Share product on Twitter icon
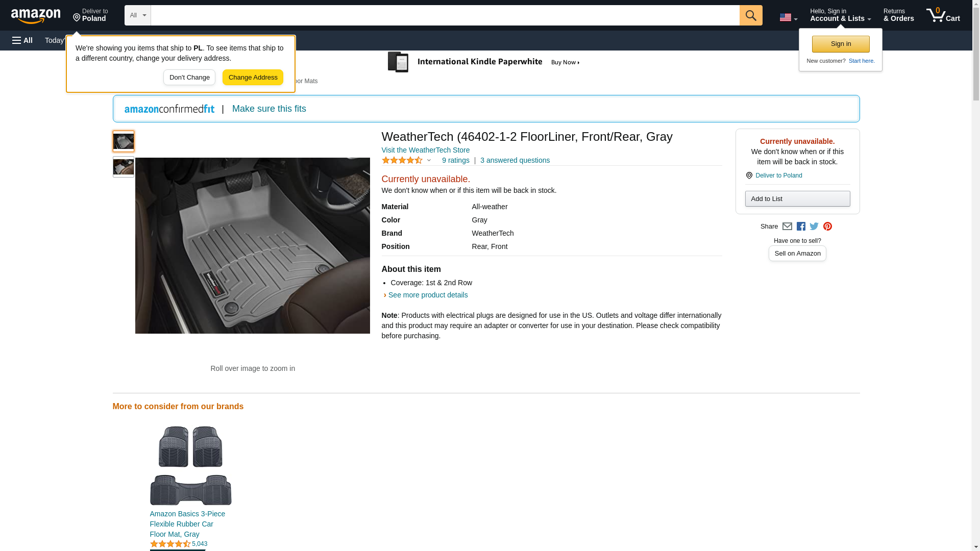 click(x=814, y=227)
